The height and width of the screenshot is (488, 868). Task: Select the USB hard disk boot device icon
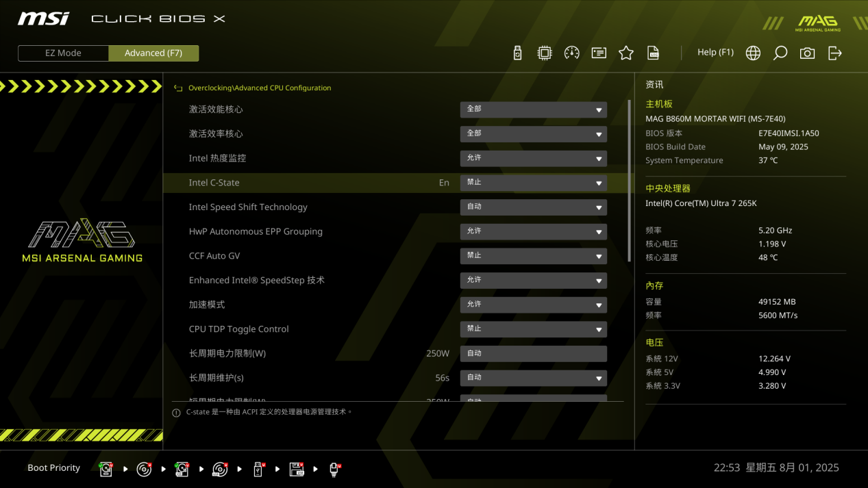coord(182,469)
